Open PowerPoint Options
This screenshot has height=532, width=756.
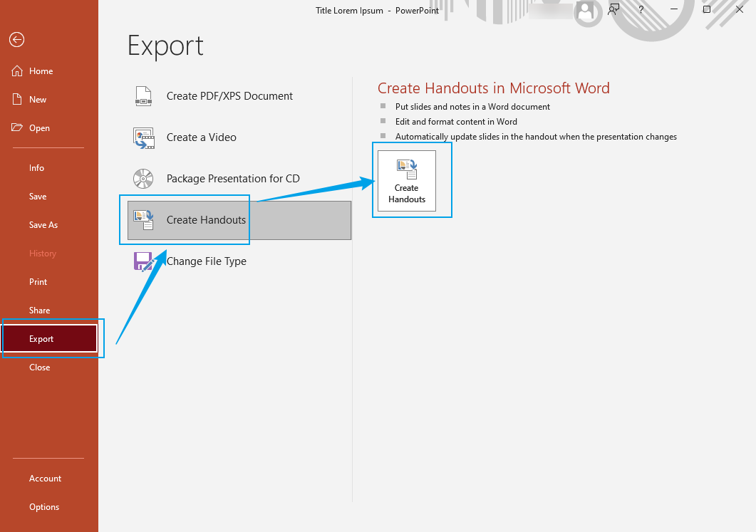pyautogui.click(x=43, y=506)
